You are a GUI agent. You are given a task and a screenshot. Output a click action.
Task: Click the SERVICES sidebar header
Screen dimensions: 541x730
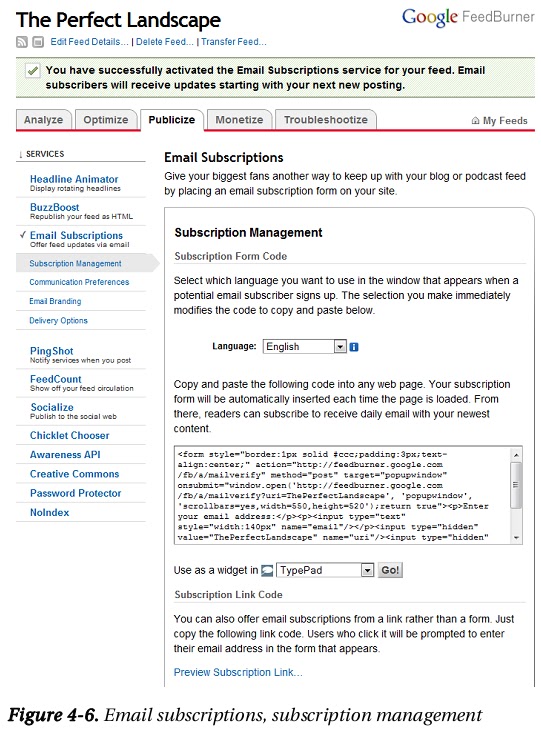pyautogui.click(x=45, y=154)
